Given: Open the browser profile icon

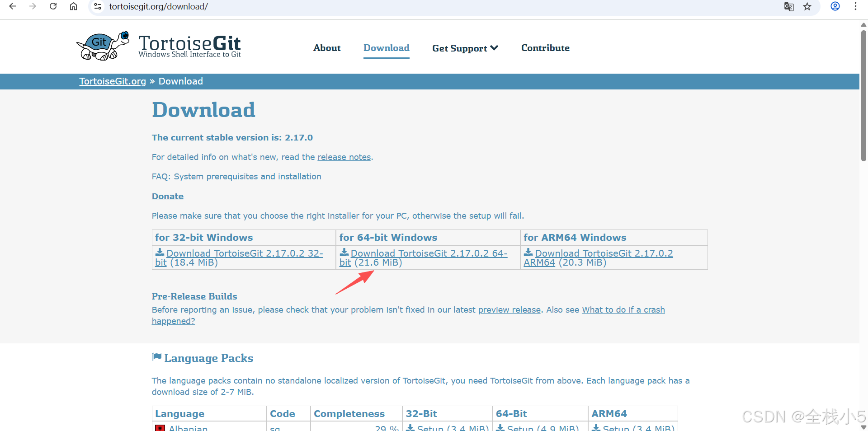Looking at the screenshot, I should coord(835,6).
